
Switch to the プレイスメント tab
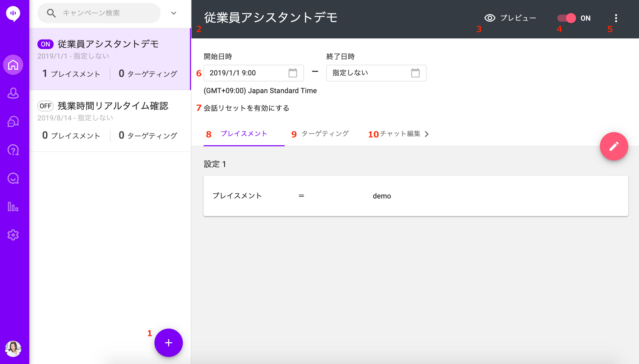(x=244, y=134)
